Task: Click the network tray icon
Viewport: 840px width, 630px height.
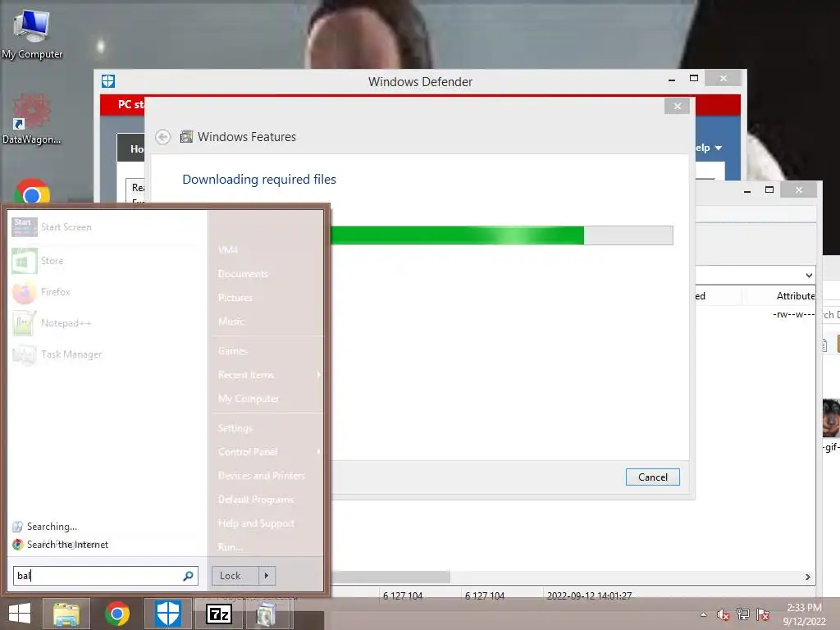Action: pos(743,614)
